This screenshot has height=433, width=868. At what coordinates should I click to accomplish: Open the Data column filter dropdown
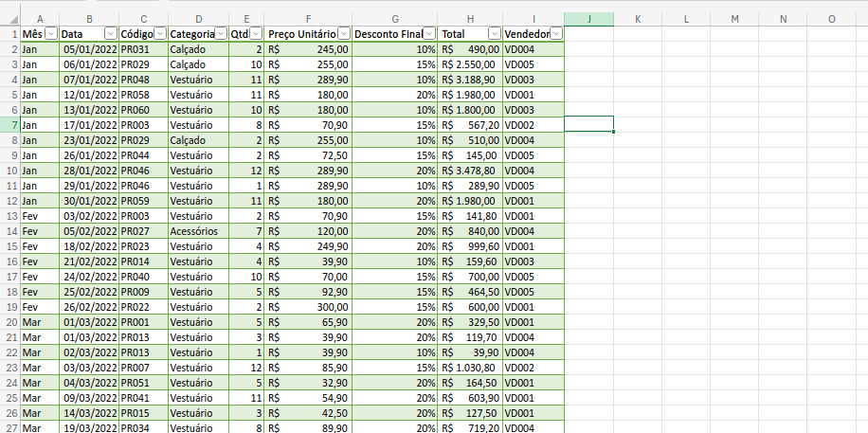(110, 34)
